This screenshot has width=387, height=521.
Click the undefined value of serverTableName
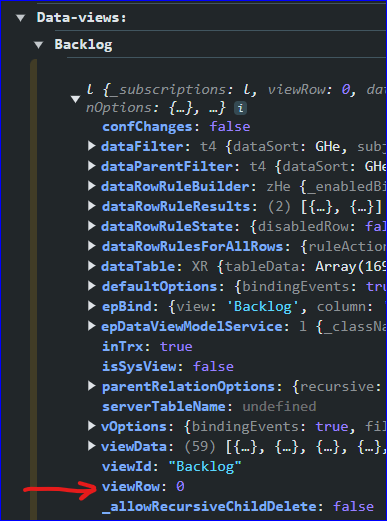click(279, 407)
